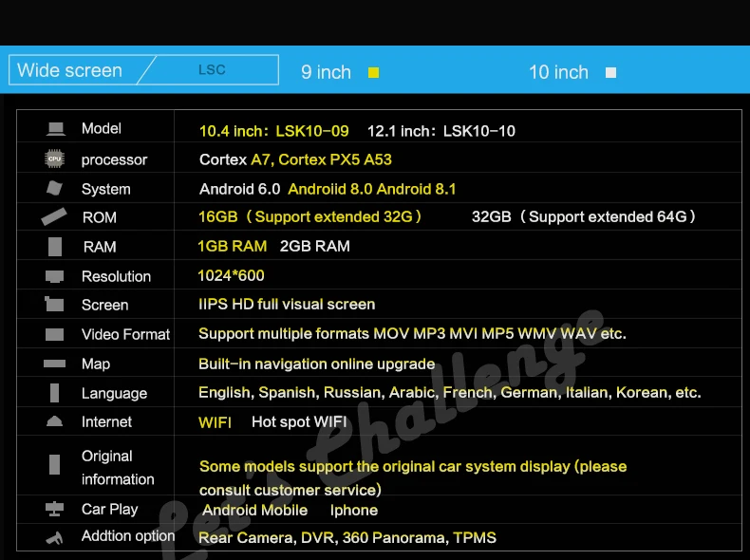Screen dimensions: 750x560
Task: Click the icon next to Screen
Action: [x=54, y=304]
